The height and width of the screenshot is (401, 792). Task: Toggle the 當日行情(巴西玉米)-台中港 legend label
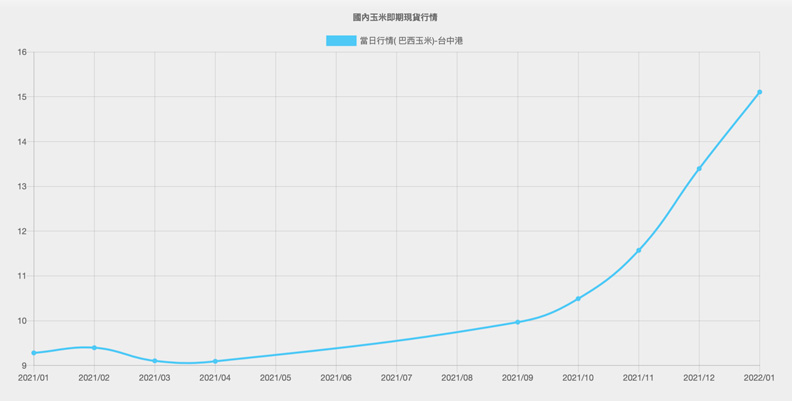tap(411, 41)
